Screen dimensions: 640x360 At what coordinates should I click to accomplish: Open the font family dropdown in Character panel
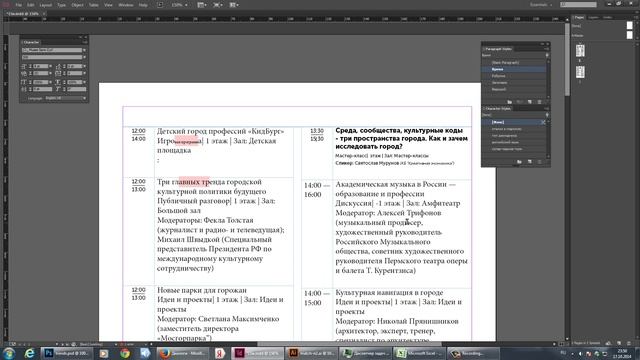click(x=84, y=50)
